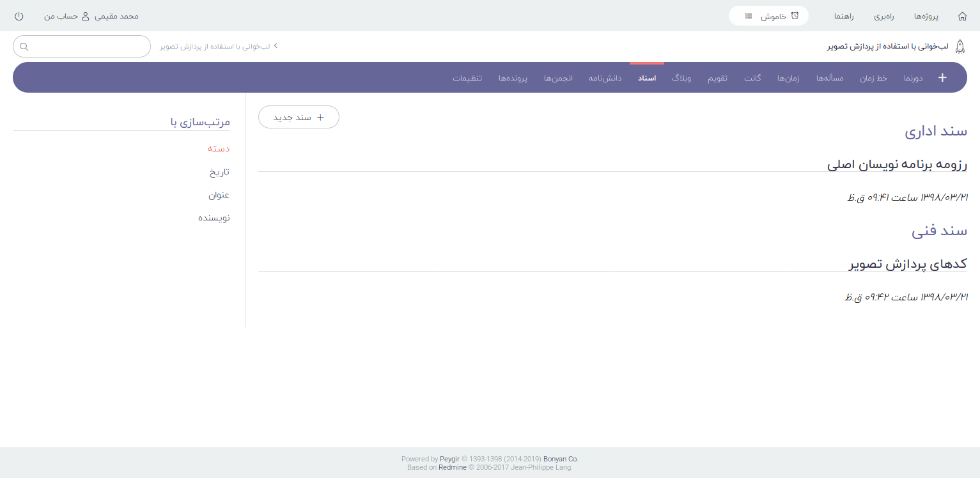Click the power logout icon

(19, 16)
